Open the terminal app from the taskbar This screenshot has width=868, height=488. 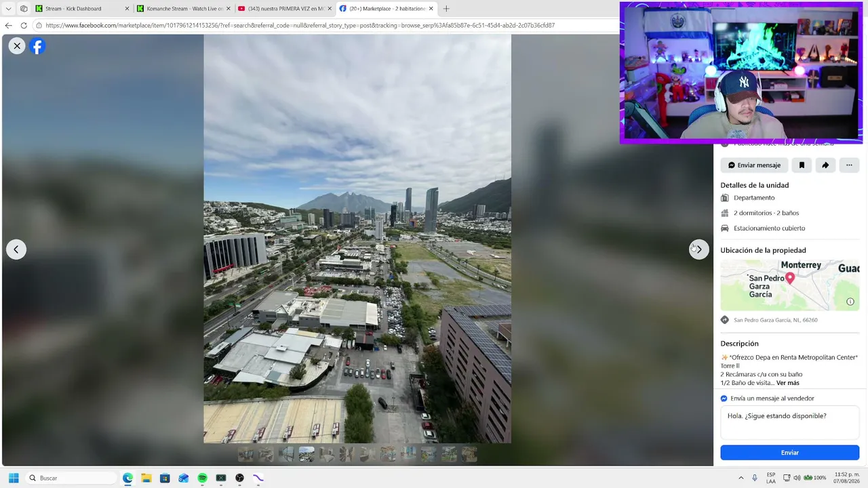click(220, 478)
